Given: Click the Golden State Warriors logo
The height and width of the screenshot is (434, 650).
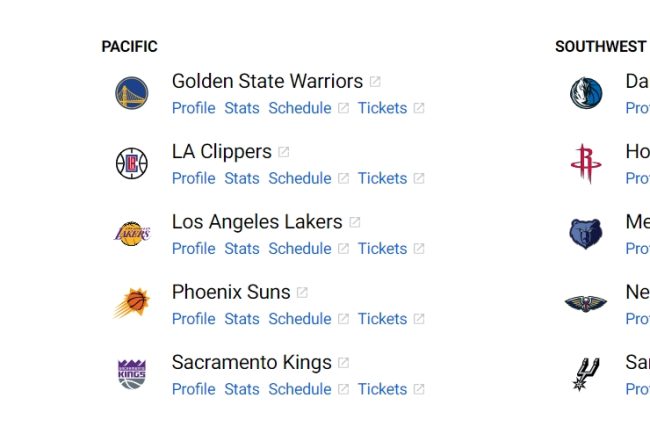Looking at the screenshot, I should (x=132, y=93).
